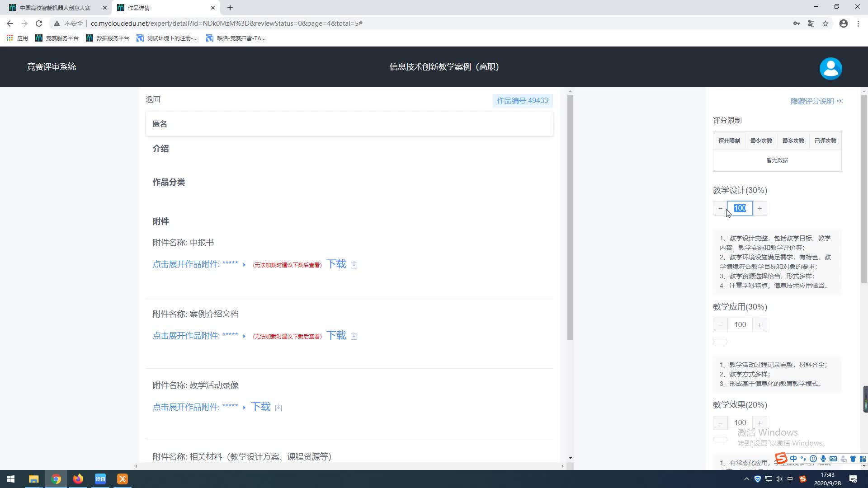Click the 匿名 author card

pos(349,124)
